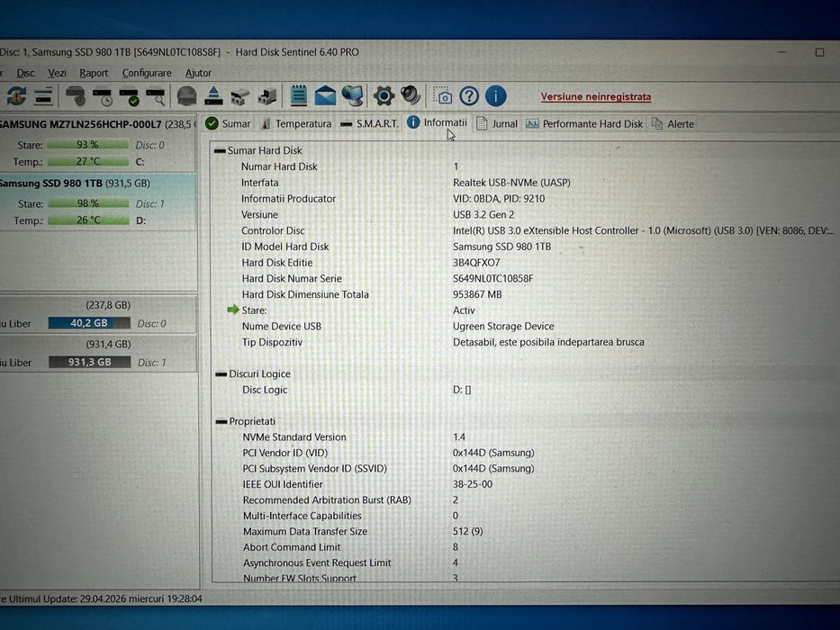This screenshot has height=630, width=840.
Task: Switch to the Sumar tab
Action: (x=228, y=124)
